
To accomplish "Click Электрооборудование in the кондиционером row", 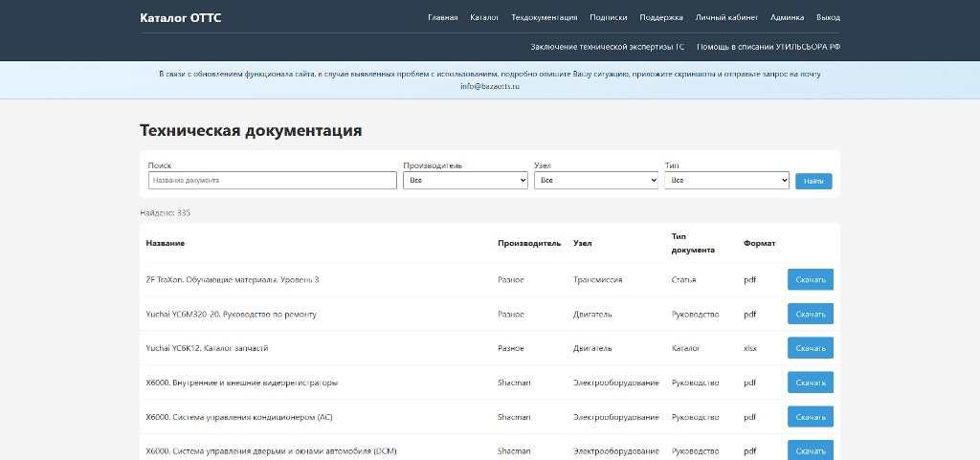I will [615, 417].
